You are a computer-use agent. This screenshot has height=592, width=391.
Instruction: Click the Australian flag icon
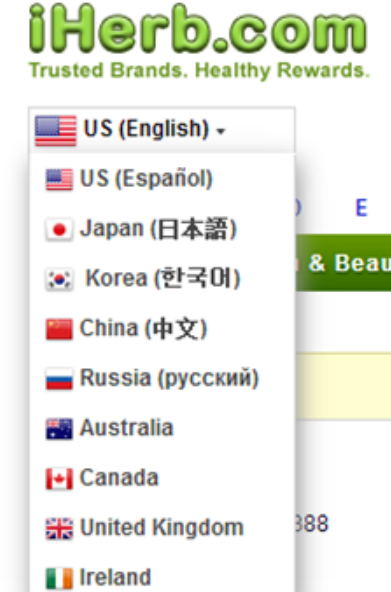pyautogui.click(x=59, y=429)
